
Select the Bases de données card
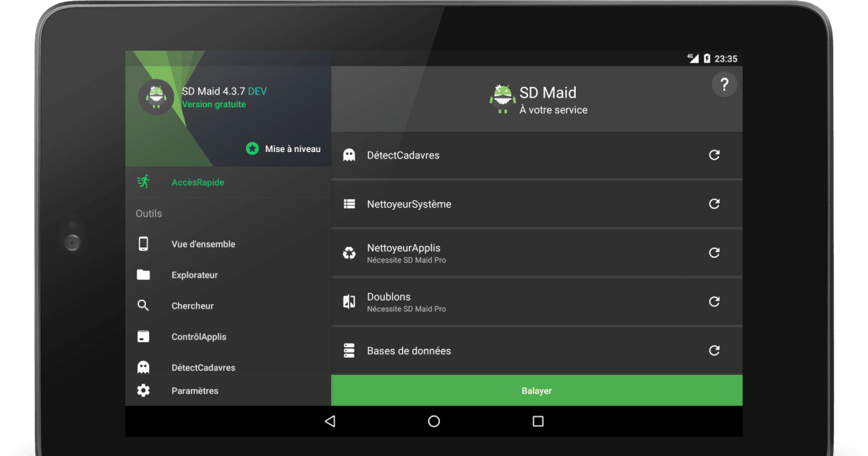[x=506, y=351]
